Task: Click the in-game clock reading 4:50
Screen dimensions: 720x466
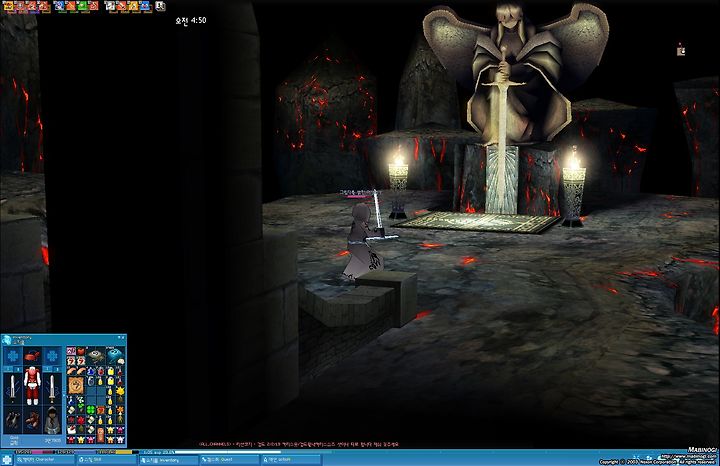Action: pyautogui.click(x=191, y=20)
